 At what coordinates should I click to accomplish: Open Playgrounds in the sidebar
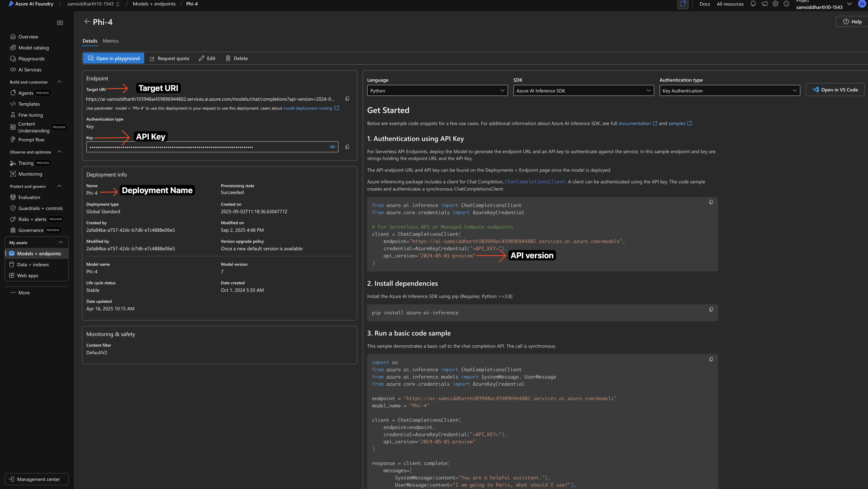pos(32,59)
